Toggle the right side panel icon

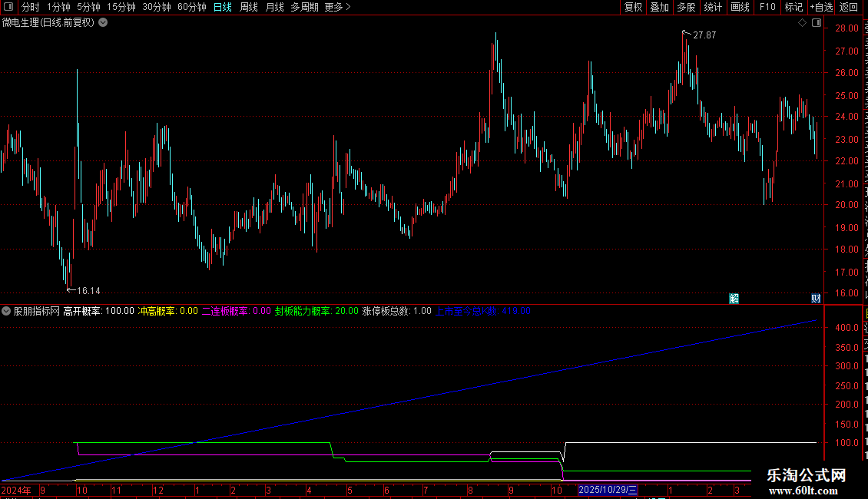[x=817, y=23]
